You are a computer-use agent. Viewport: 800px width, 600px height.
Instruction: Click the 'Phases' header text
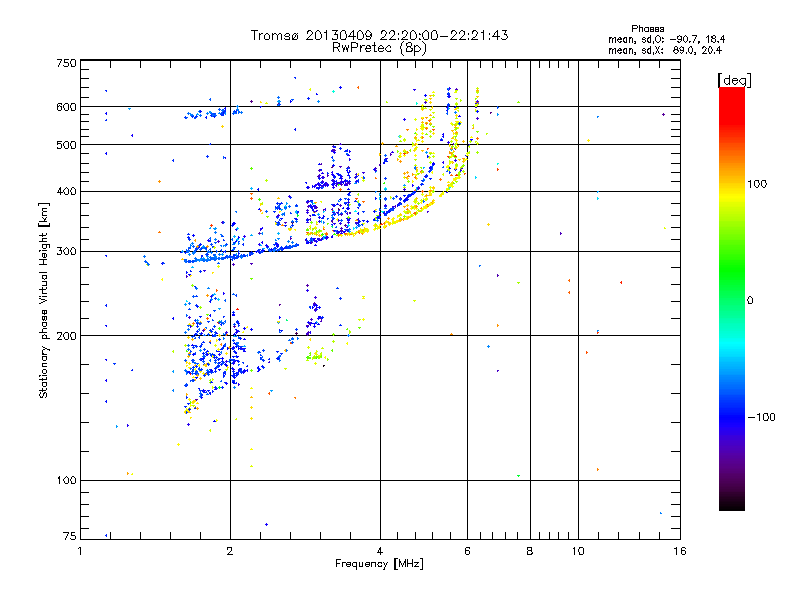[647, 29]
